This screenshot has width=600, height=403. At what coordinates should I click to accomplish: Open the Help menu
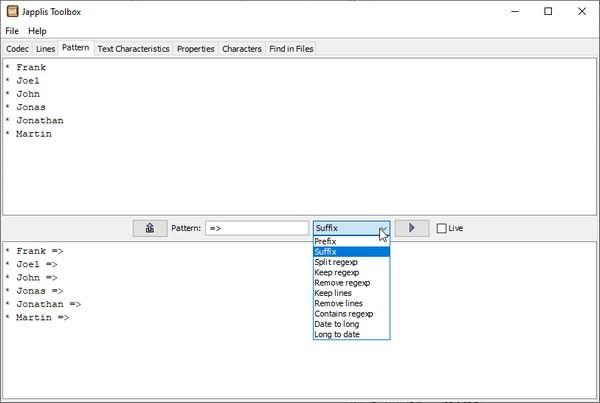pos(37,31)
